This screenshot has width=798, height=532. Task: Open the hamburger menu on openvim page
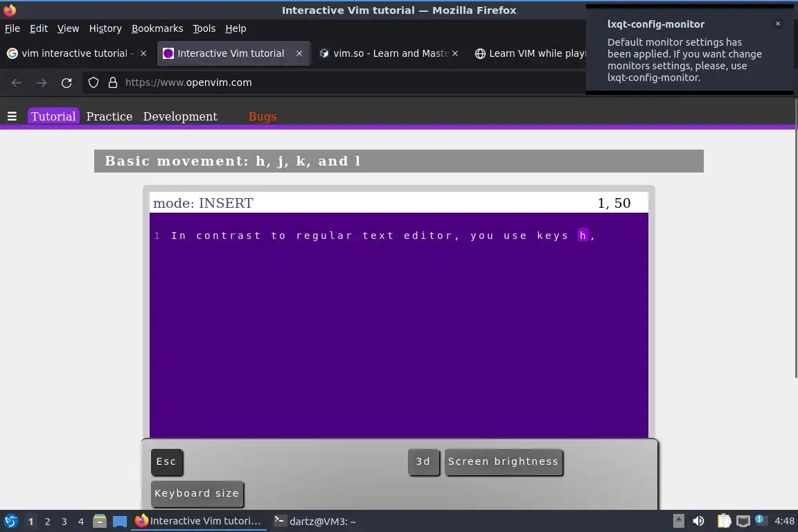pyautogui.click(x=12, y=116)
